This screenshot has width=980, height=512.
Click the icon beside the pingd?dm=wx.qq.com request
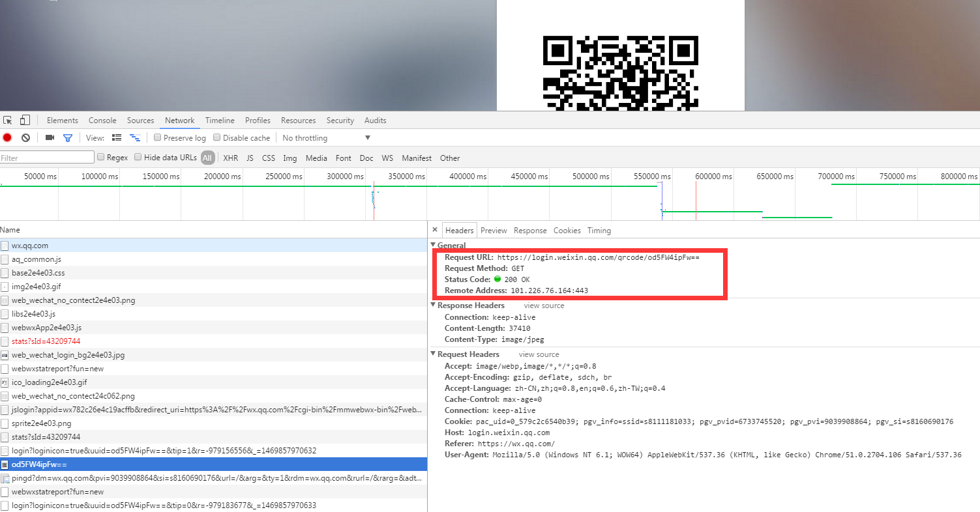click(5, 478)
